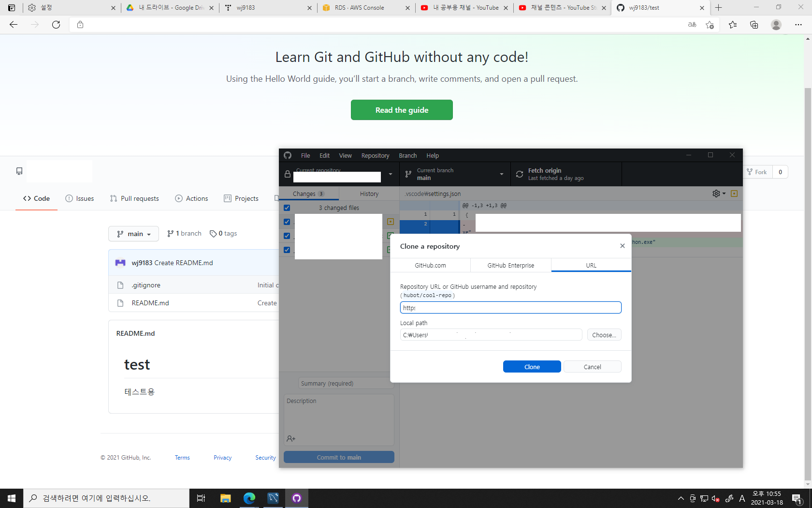This screenshot has width=812, height=508.
Task: Open the Branch menu
Action: point(408,155)
